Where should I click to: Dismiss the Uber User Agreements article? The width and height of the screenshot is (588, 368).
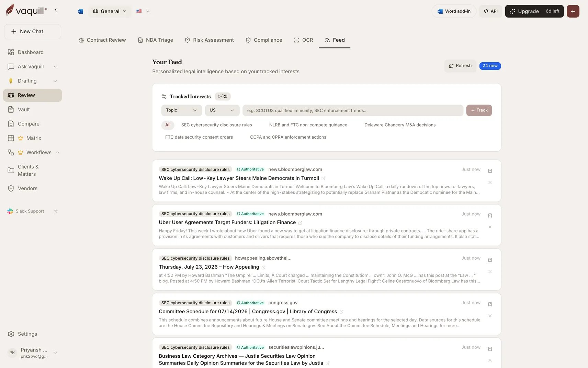pos(490,227)
